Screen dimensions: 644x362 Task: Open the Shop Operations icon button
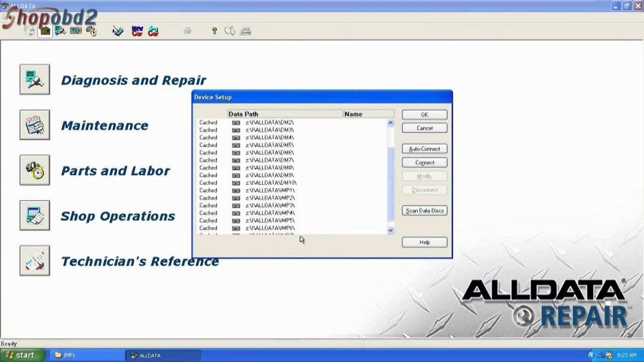tap(35, 215)
